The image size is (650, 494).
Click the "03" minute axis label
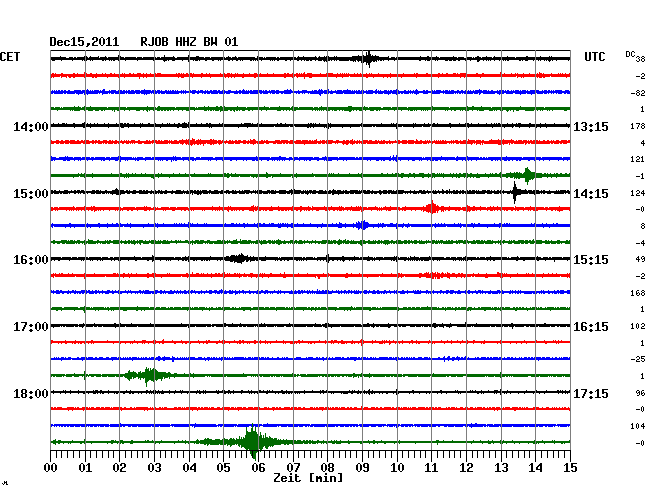(x=154, y=467)
